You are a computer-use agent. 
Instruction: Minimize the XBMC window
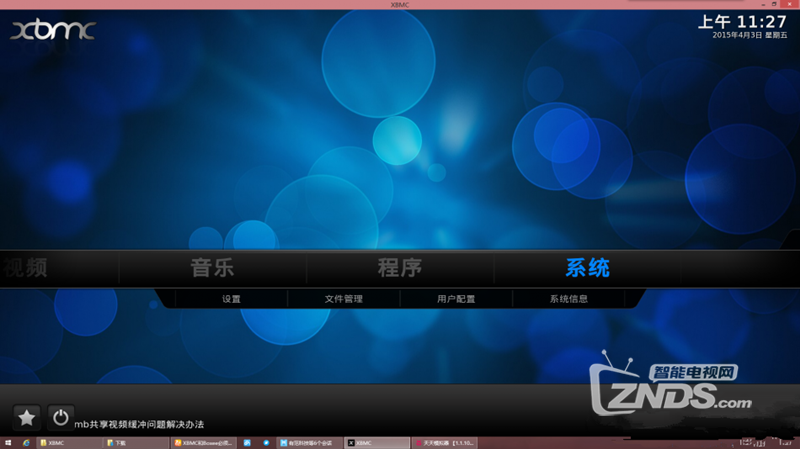click(x=763, y=4)
